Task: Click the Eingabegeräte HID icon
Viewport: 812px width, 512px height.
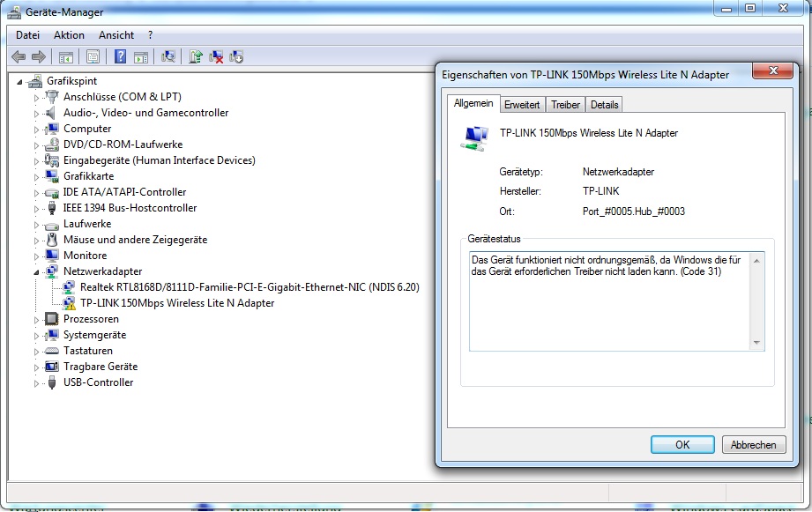Action: [52, 160]
